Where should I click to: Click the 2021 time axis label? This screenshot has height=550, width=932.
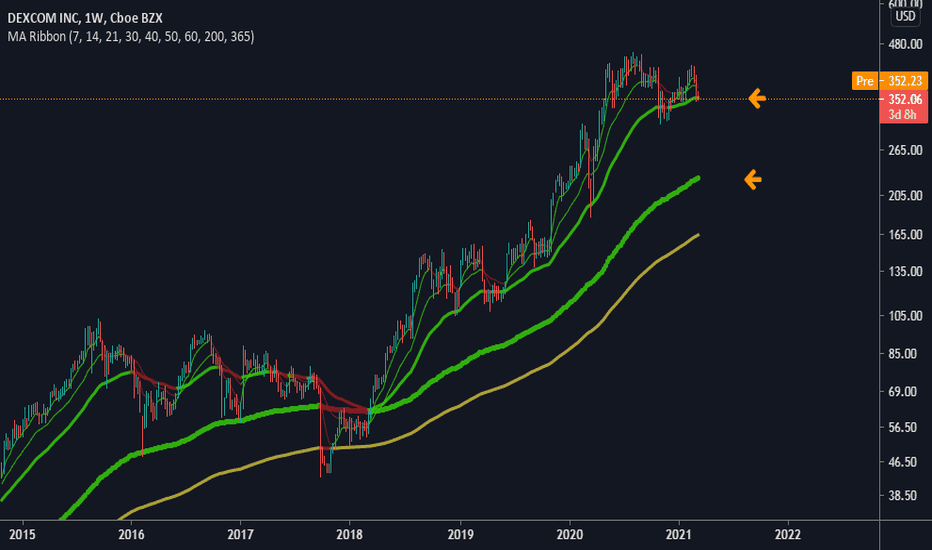679,535
